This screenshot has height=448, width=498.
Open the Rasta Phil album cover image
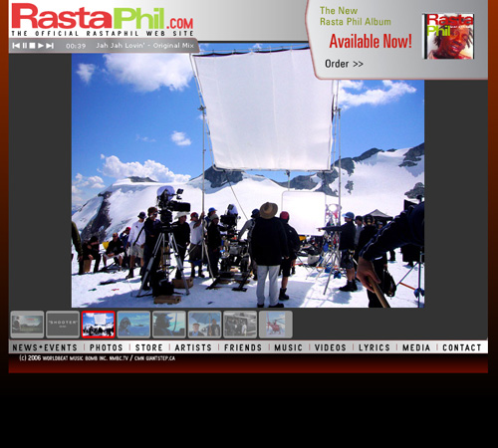(x=448, y=36)
